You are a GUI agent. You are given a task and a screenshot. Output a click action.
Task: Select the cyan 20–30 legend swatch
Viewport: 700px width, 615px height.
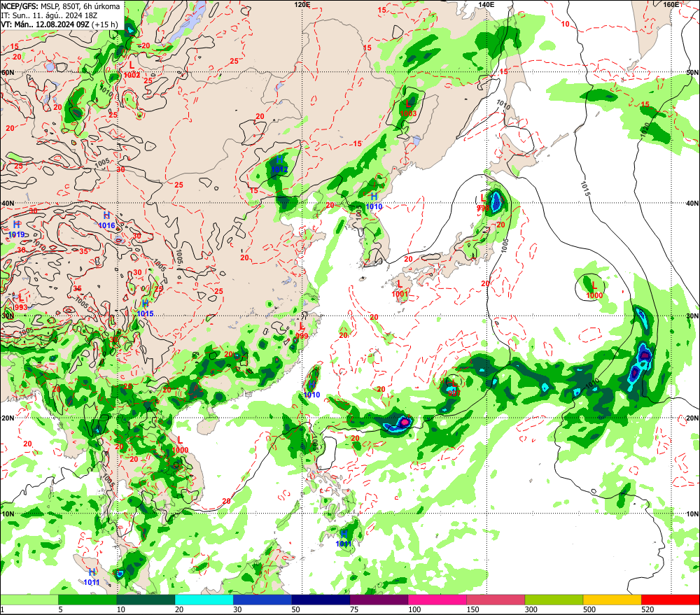(204, 600)
